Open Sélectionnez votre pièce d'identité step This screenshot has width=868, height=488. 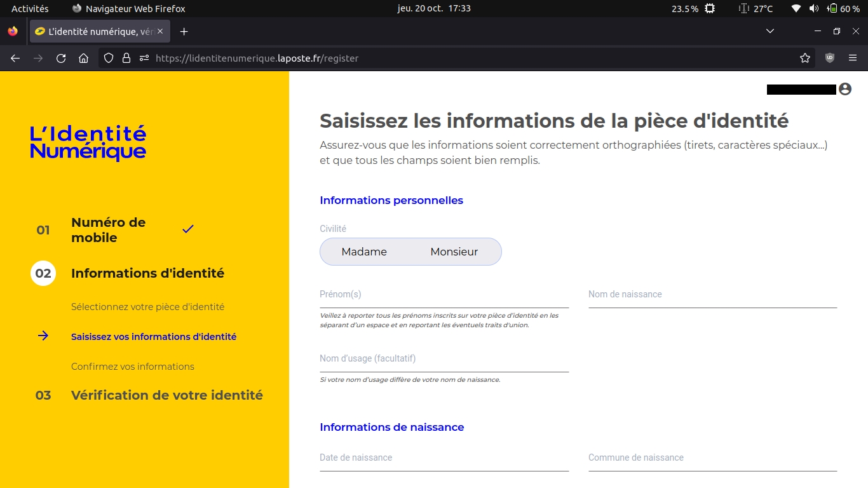147,307
